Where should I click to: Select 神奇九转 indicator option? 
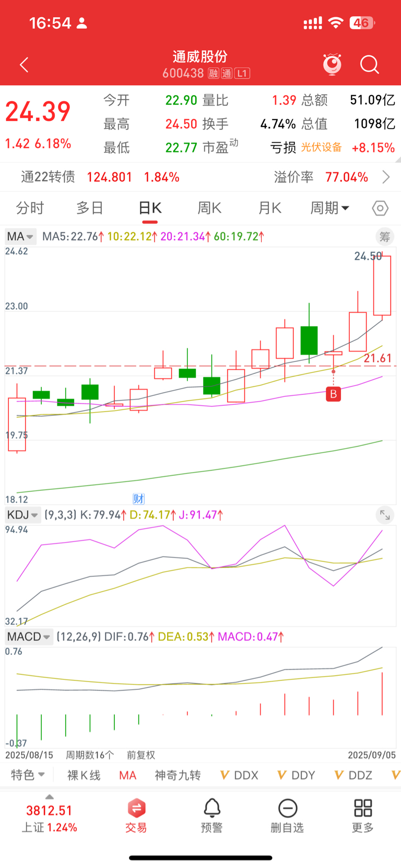point(178,775)
